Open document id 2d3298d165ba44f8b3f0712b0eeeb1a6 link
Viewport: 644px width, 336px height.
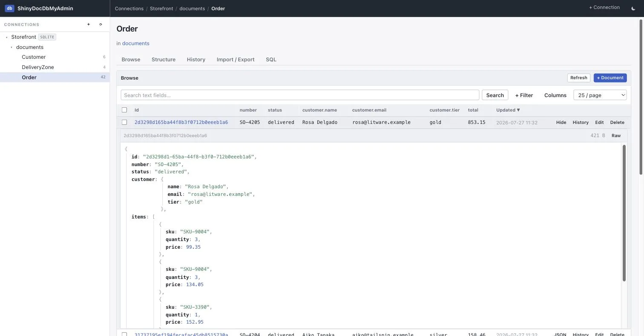[x=181, y=122]
